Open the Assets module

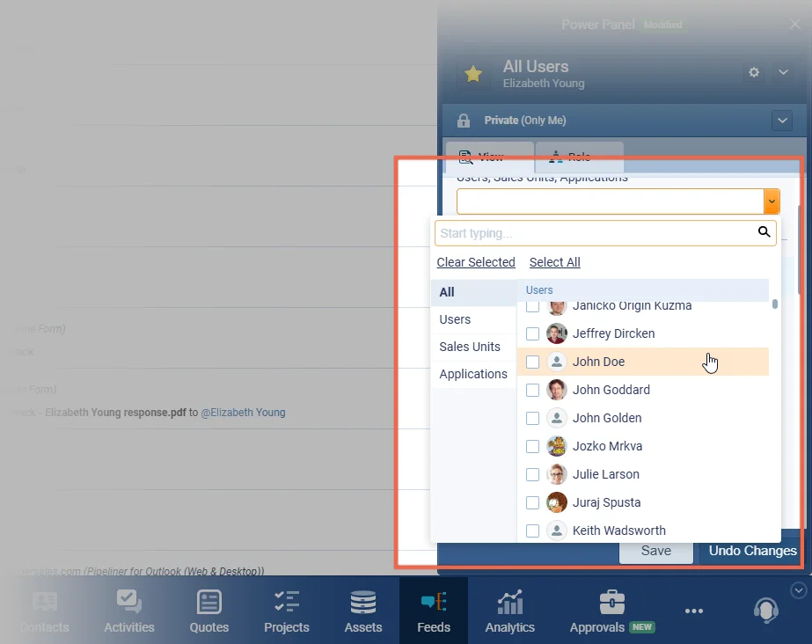coord(363,612)
